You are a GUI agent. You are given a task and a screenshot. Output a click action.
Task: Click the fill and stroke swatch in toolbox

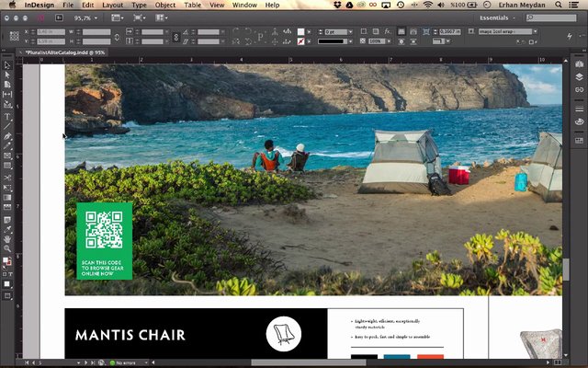click(6, 261)
